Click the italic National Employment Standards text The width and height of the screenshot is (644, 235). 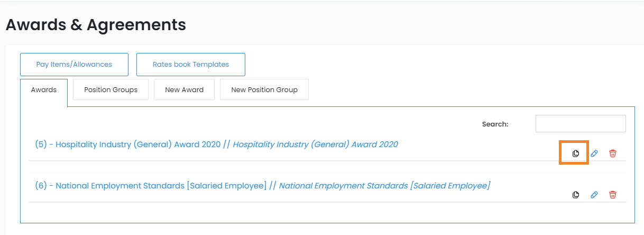point(384,186)
